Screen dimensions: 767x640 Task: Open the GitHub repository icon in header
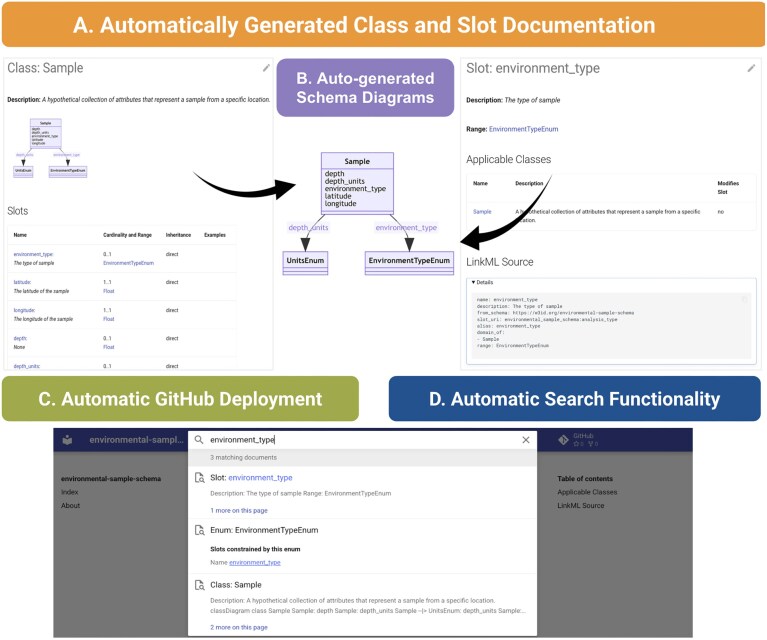[x=564, y=440]
